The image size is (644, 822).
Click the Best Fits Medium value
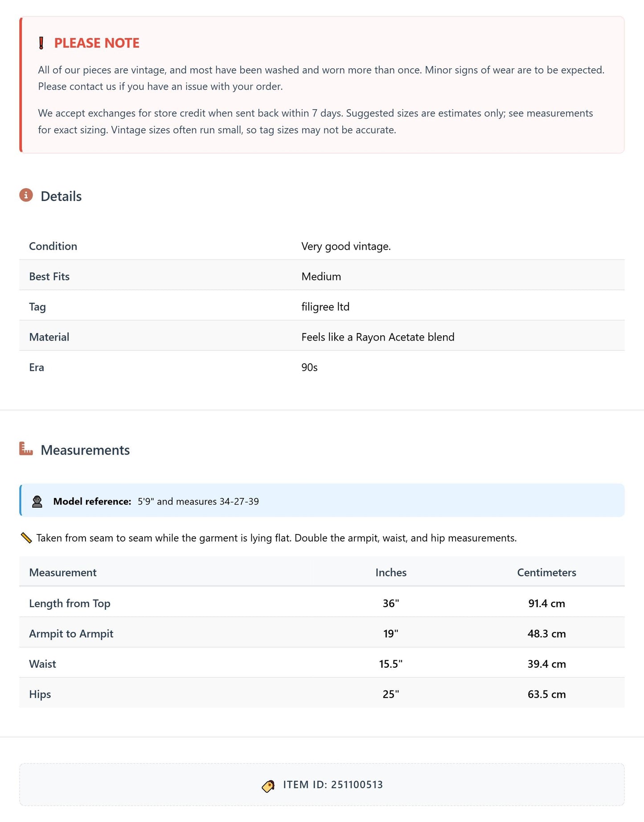click(x=321, y=276)
